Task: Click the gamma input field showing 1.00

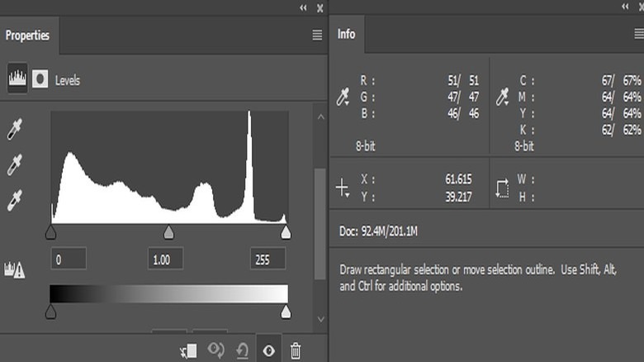Action: [165, 259]
